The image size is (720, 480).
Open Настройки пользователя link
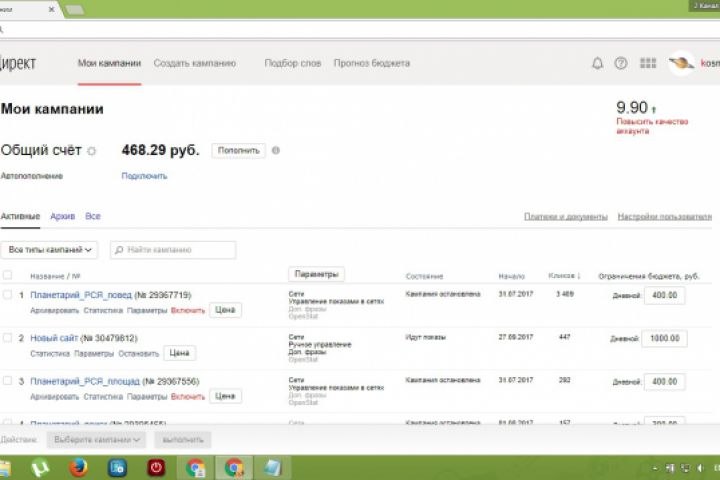(664, 216)
